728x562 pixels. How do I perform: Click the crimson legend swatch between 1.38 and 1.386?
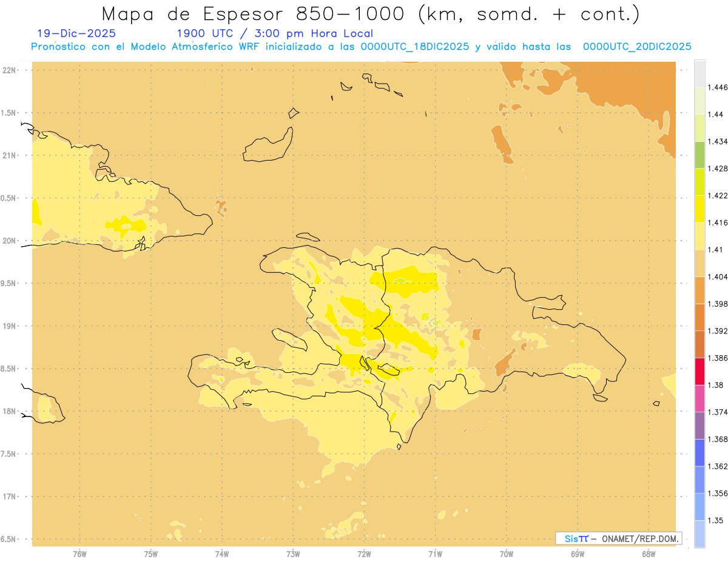pyautogui.click(x=699, y=372)
